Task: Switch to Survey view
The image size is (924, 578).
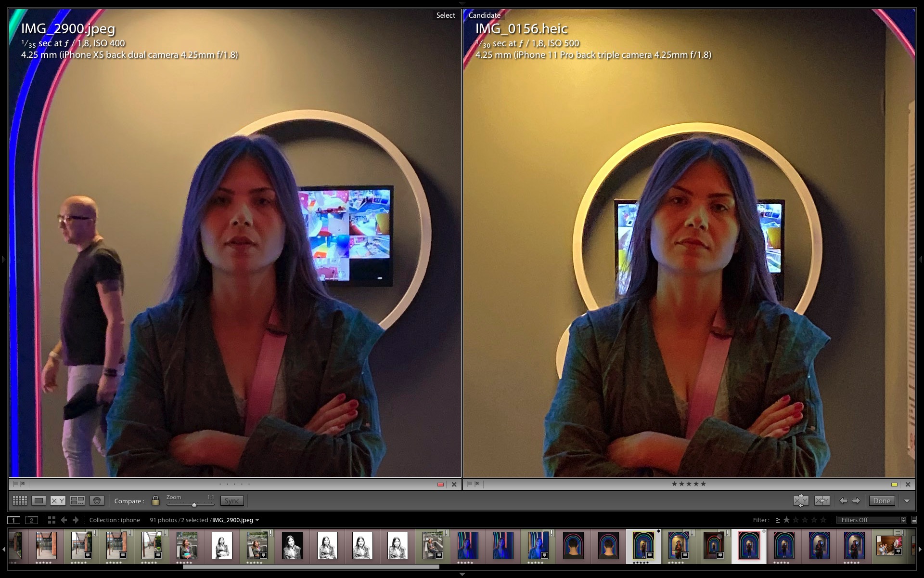Action: point(77,501)
